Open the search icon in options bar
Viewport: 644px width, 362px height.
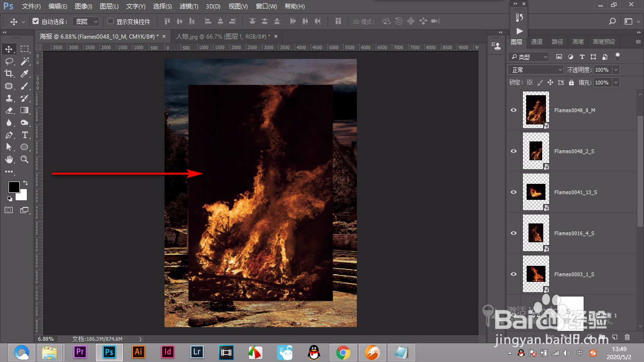tap(612, 22)
